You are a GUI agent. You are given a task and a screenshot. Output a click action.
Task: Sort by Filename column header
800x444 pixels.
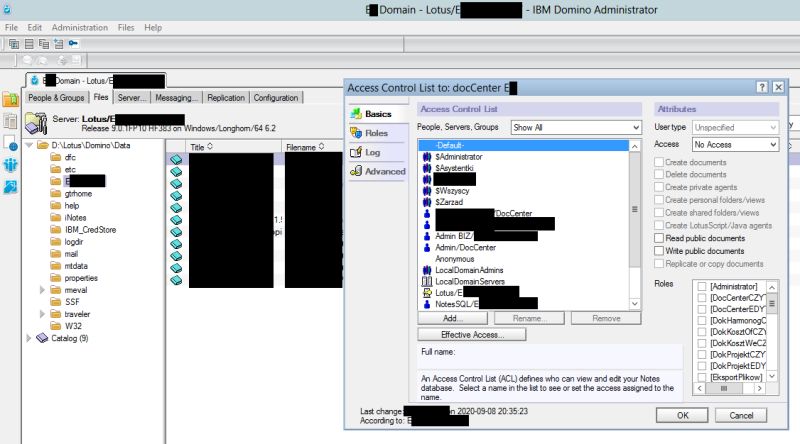312,147
